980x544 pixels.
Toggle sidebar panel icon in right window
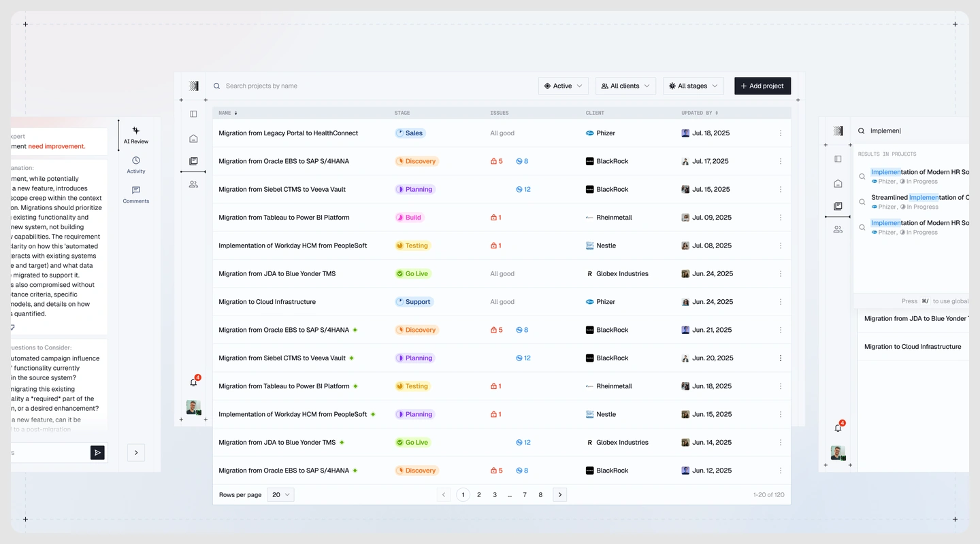click(x=838, y=158)
